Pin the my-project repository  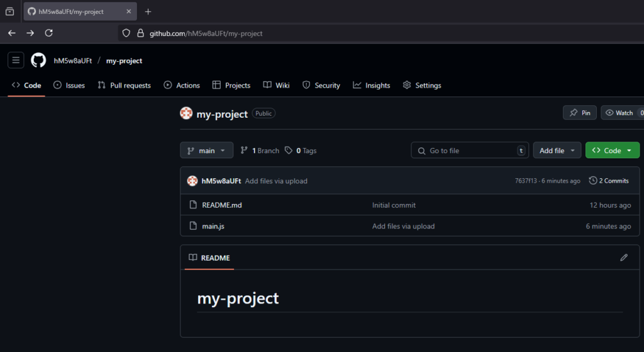(579, 113)
